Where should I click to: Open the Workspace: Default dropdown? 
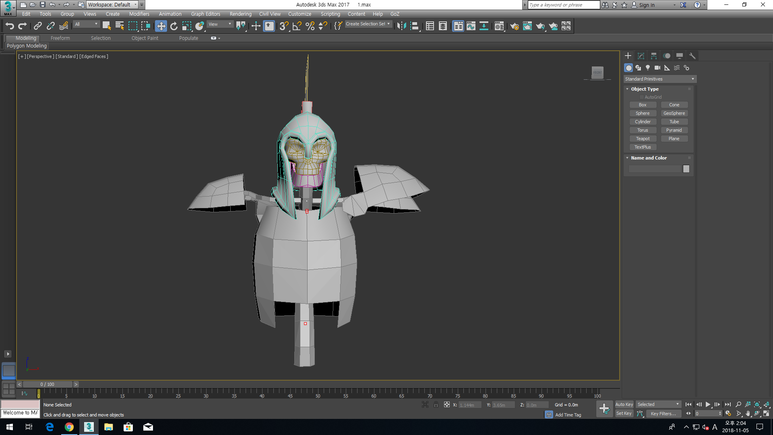click(111, 5)
